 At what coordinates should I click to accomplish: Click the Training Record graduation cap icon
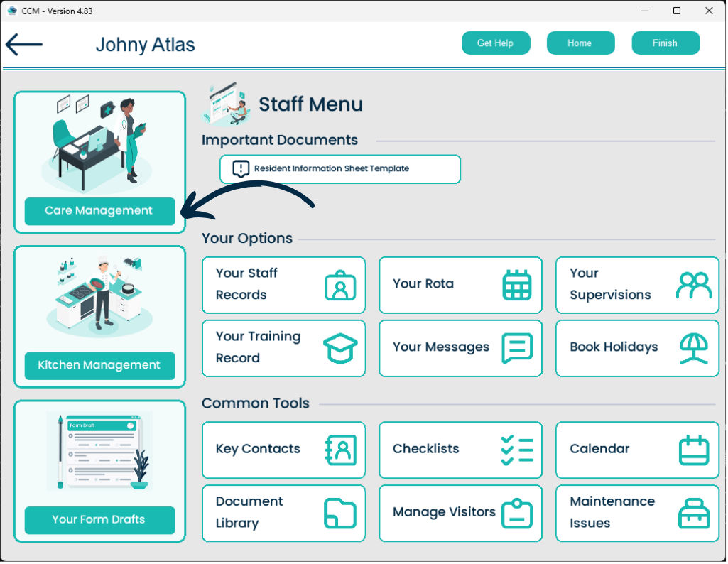(340, 348)
